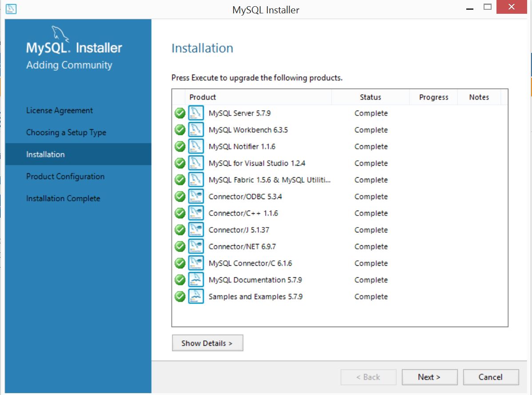Image resolution: width=532 pixels, height=395 pixels.
Task: Open Installation Complete step in sidebar
Action: [x=63, y=199]
